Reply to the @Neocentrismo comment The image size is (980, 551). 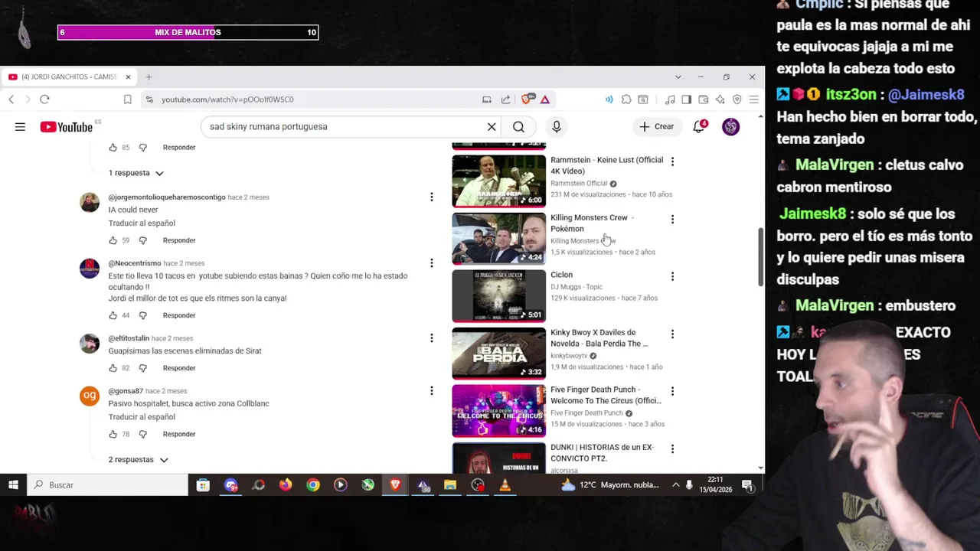179,315
